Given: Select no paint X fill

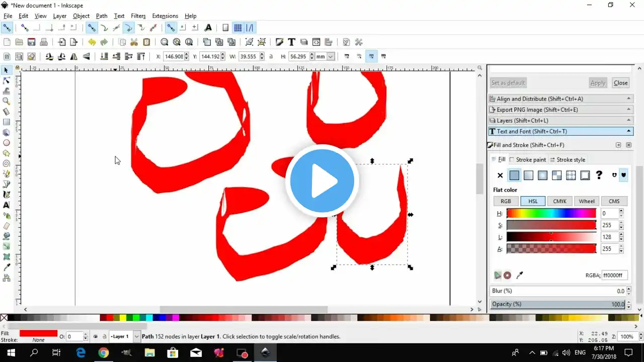Looking at the screenshot, I should (x=500, y=175).
